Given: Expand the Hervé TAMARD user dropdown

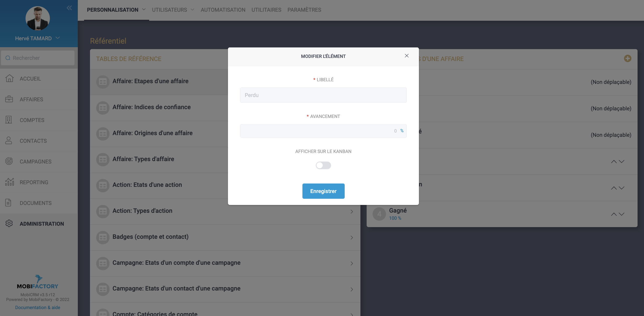Looking at the screenshot, I should [58, 38].
